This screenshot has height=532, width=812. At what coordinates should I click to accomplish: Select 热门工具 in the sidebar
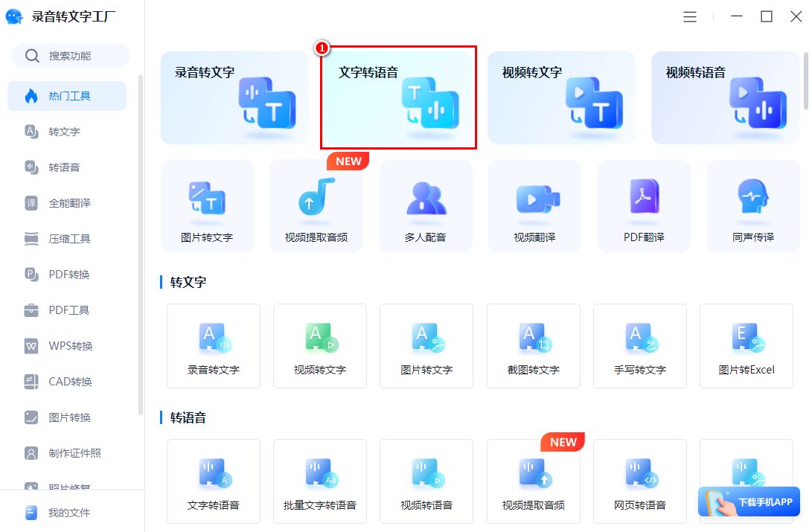67,96
